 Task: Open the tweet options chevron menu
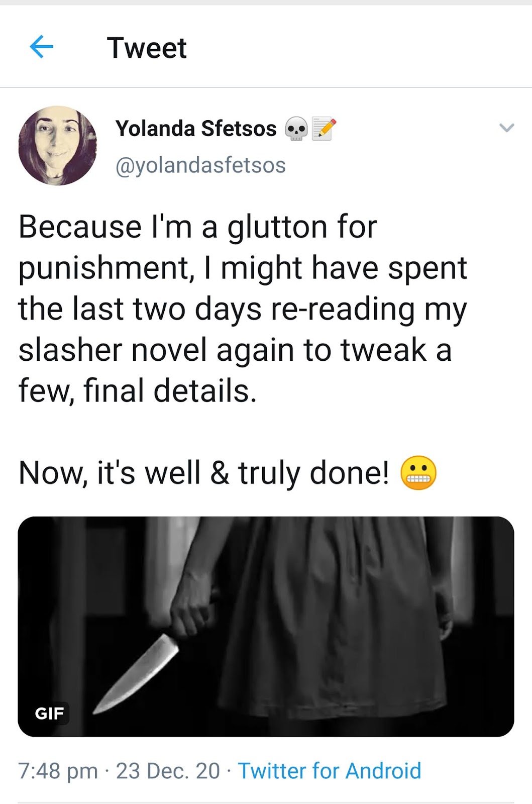[x=507, y=128]
